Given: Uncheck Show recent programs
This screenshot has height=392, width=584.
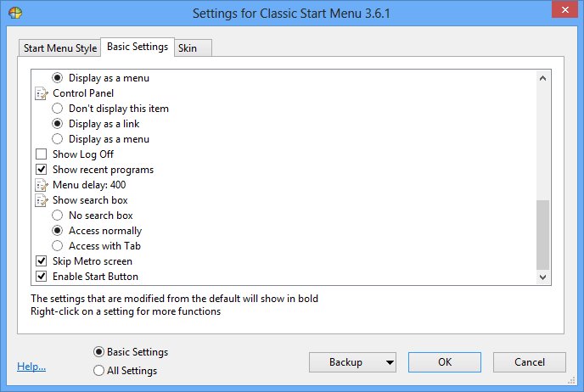Looking at the screenshot, I should 41,170.
